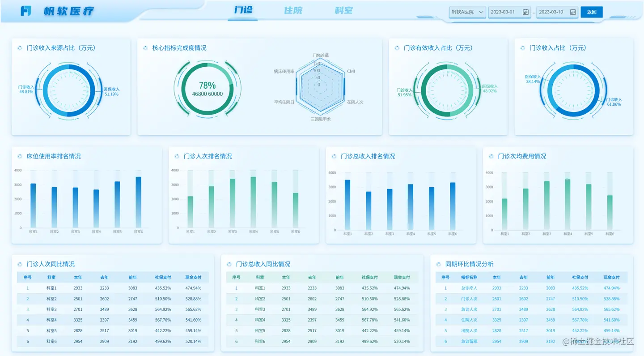Click 科室2 row in 门诊总收入同比情况 table
644x356 pixels.
322,299
